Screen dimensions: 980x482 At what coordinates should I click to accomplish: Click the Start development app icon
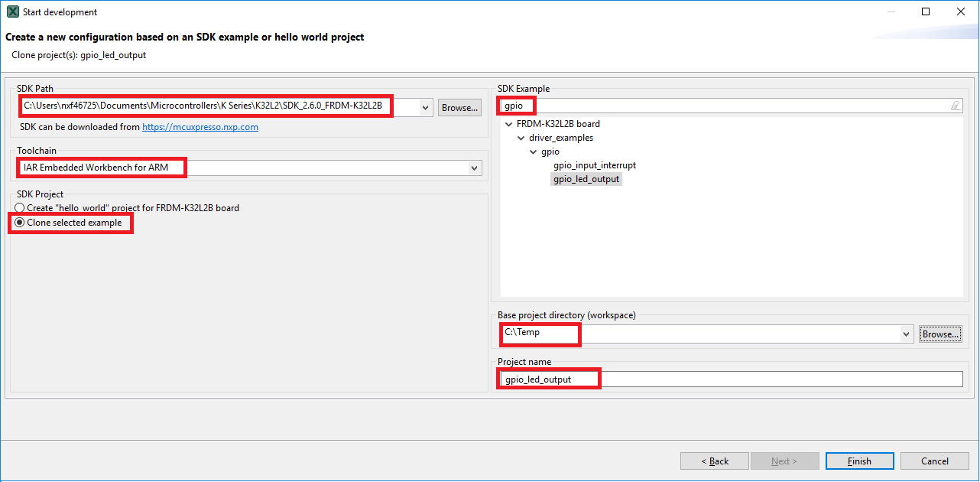coord(12,12)
